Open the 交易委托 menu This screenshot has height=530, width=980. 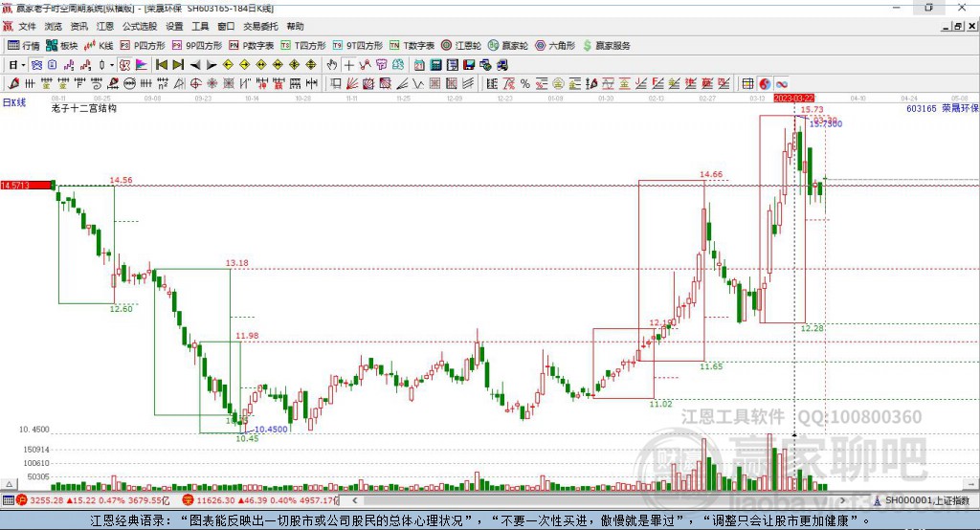tap(260, 26)
